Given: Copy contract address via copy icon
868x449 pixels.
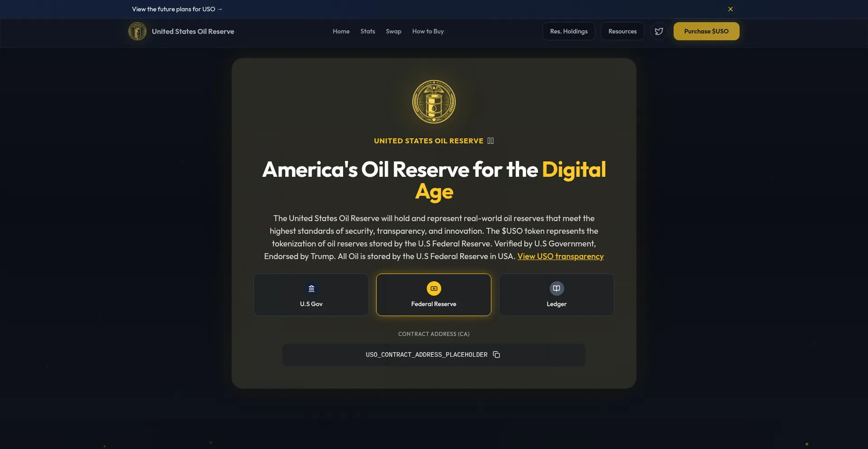Looking at the screenshot, I should (496, 354).
